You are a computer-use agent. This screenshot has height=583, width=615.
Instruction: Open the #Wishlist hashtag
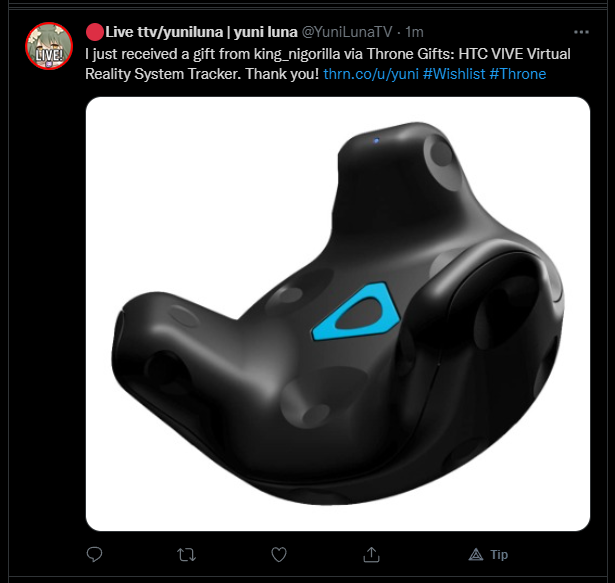[454, 74]
